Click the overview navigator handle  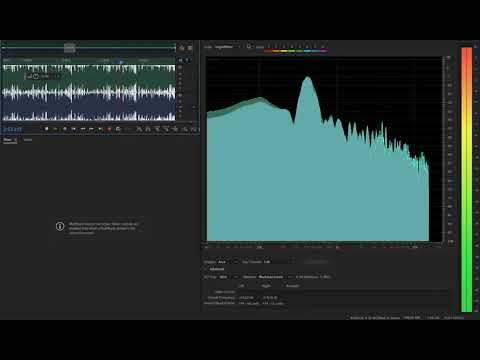(x=70, y=48)
